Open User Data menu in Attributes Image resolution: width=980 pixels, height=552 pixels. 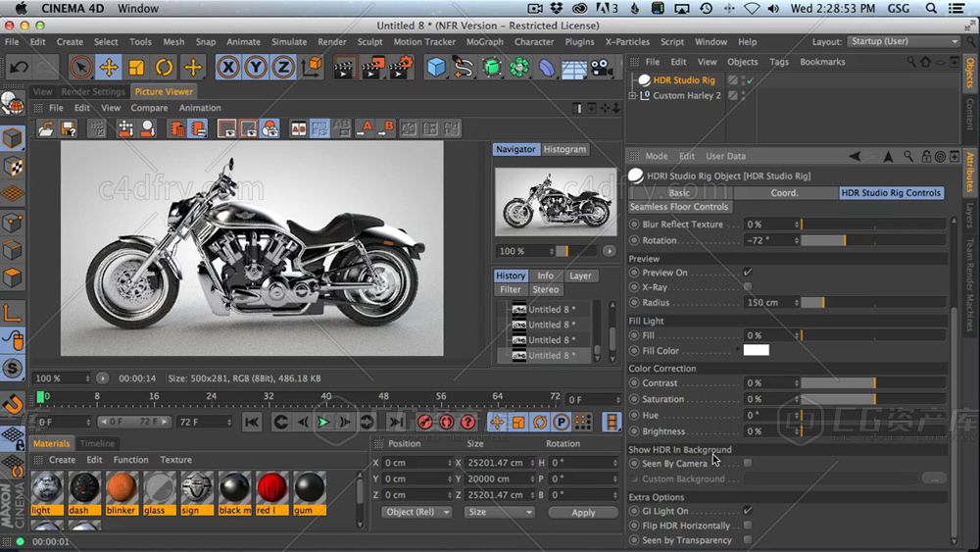[725, 156]
